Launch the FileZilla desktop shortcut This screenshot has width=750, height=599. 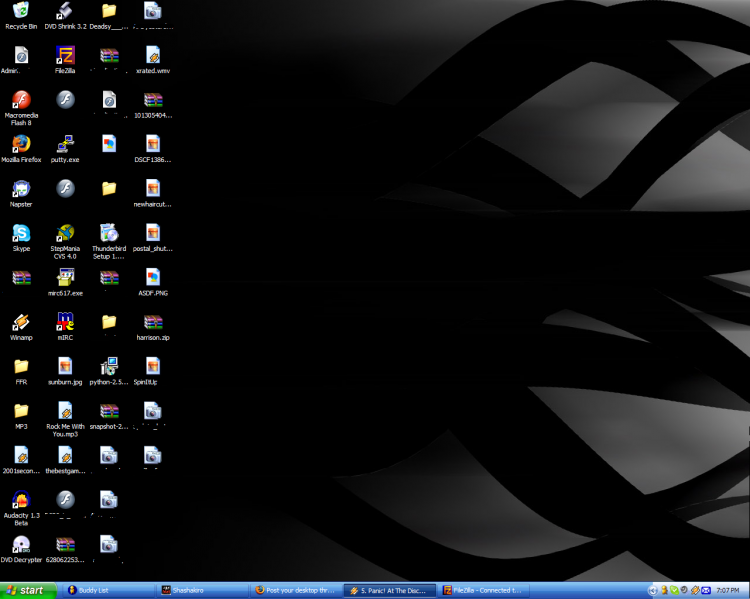66,55
